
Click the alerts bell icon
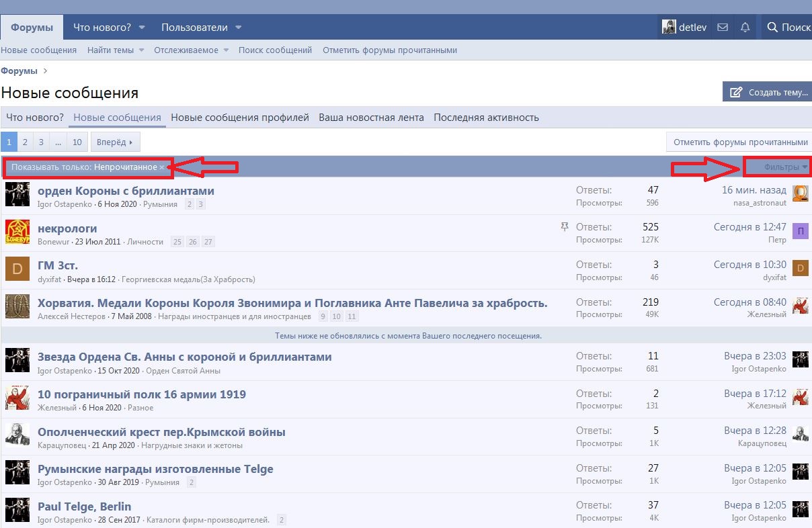tap(745, 28)
